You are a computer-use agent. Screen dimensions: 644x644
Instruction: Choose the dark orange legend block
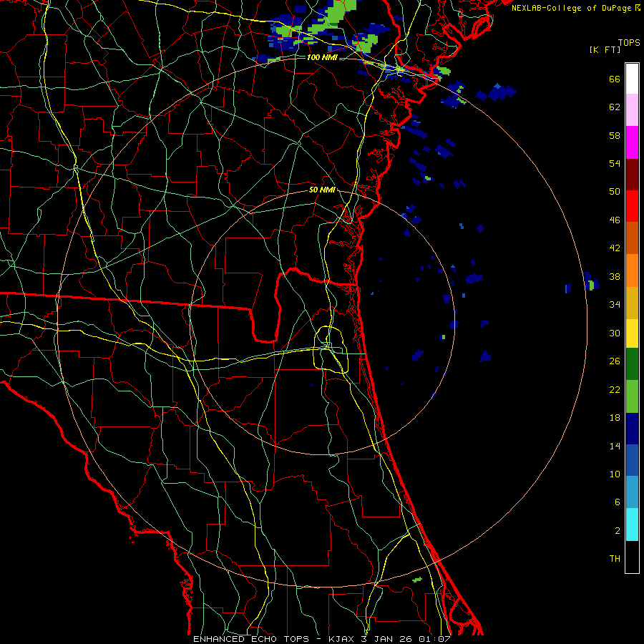click(632, 238)
